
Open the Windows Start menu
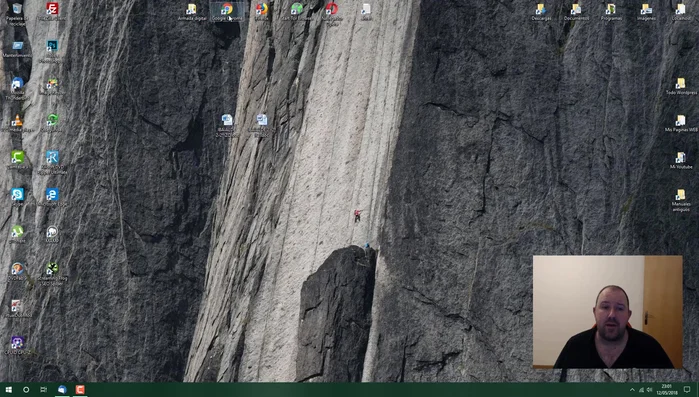[8, 389]
